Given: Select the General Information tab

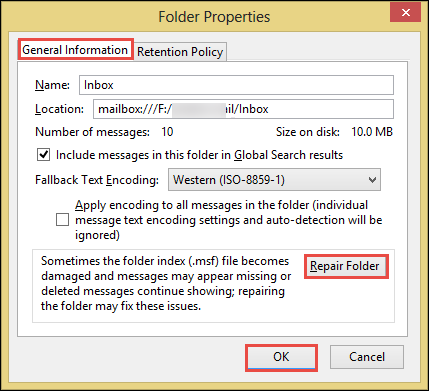Looking at the screenshot, I should (x=75, y=50).
